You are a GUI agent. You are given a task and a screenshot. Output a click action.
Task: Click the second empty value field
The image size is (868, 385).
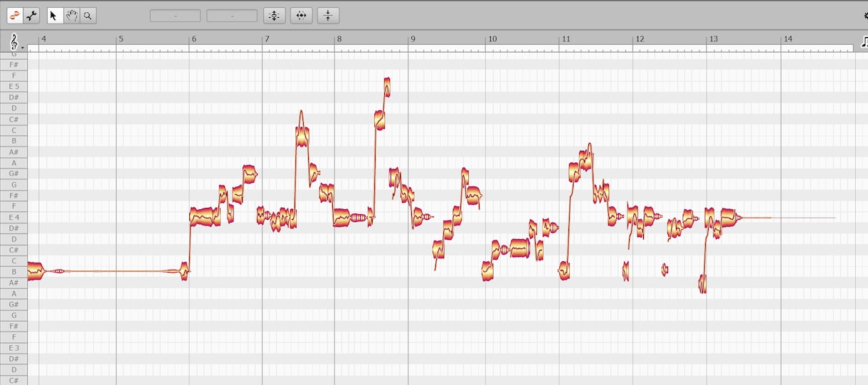click(x=232, y=16)
